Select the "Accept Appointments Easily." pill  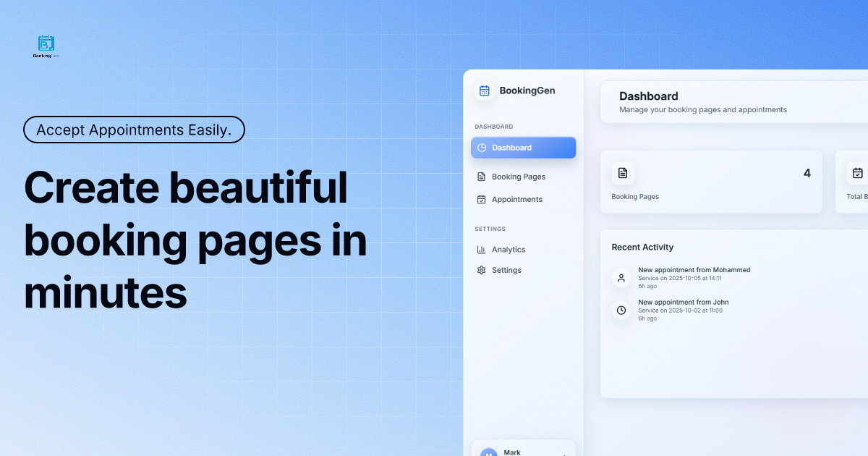[134, 130]
